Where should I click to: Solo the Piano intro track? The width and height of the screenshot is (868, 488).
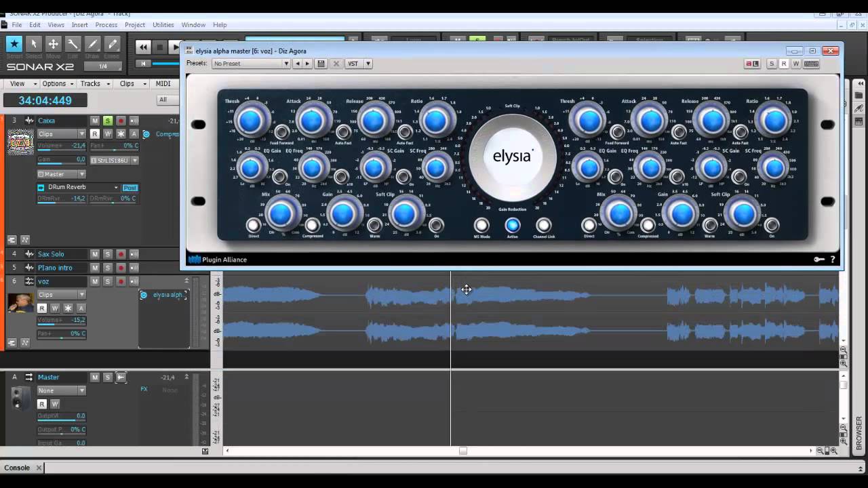coord(108,268)
